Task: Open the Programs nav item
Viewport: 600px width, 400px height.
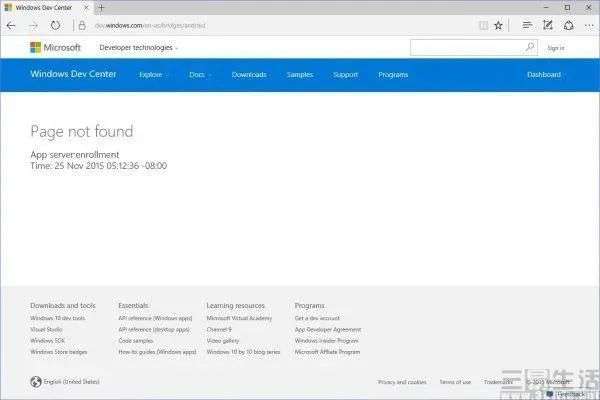Action: point(393,75)
